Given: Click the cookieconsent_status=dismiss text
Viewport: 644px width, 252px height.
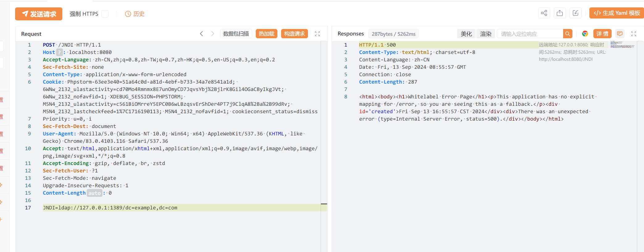Looking at the screenshot, I should tap(275, 111).
